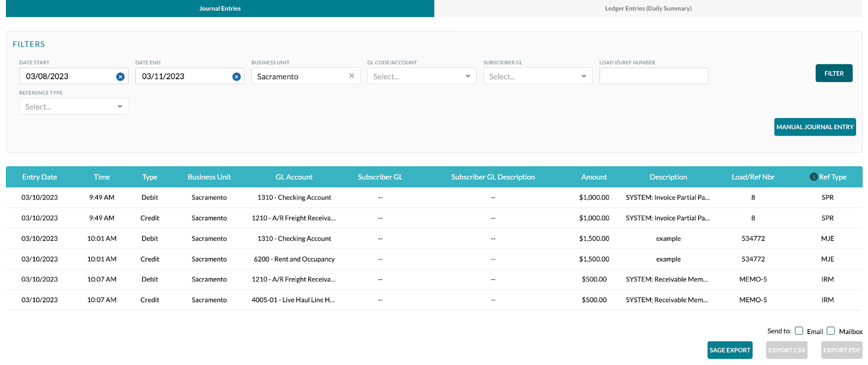The width and height of the screenshot is (868, 365).
Task: Click the Amount column header
Action: tap(594, 177)
